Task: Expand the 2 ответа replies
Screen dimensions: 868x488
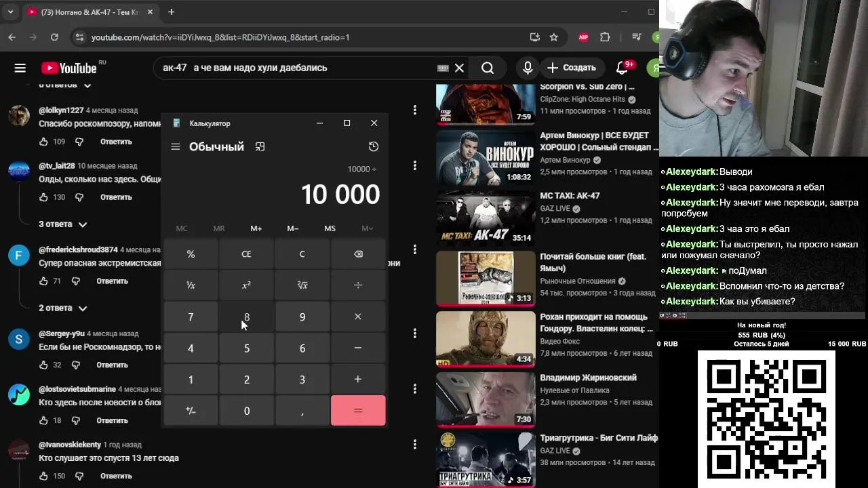Action: coord(63,308)
